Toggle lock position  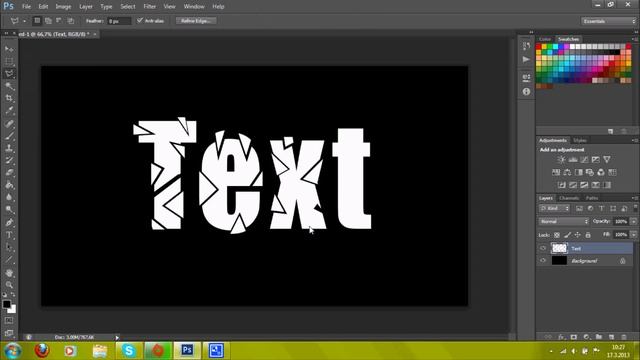[578, 235]
